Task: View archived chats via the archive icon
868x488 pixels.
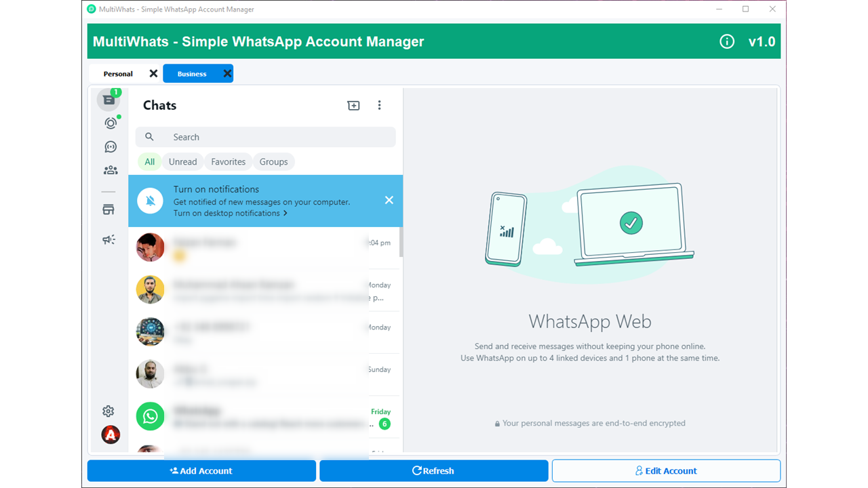Action: point(108,209)
